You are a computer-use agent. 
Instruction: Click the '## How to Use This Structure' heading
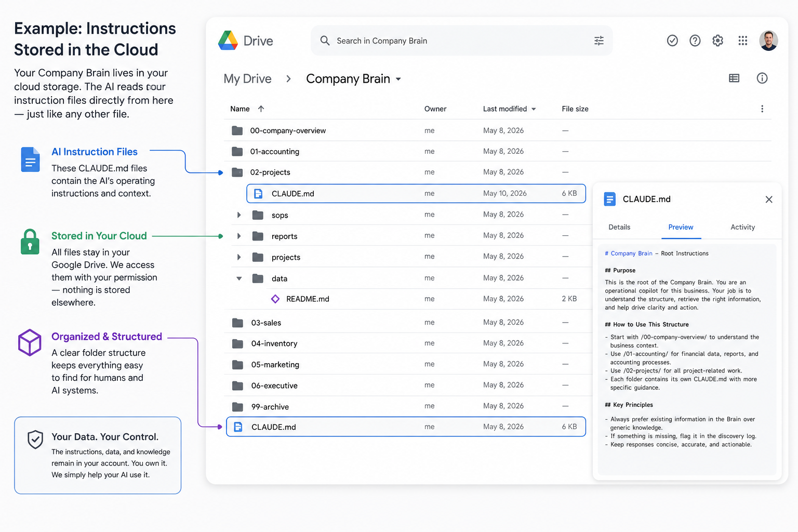click(647, 324)
